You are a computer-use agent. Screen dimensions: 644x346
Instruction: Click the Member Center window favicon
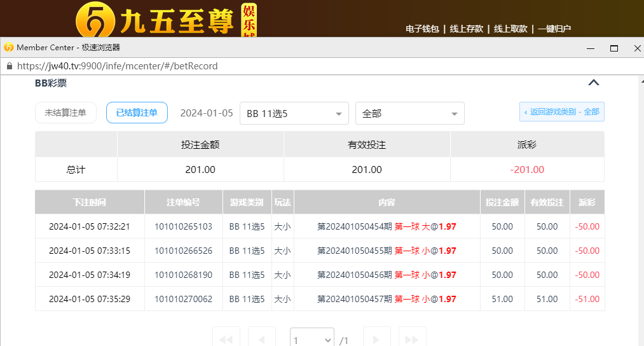pos(9,47)
